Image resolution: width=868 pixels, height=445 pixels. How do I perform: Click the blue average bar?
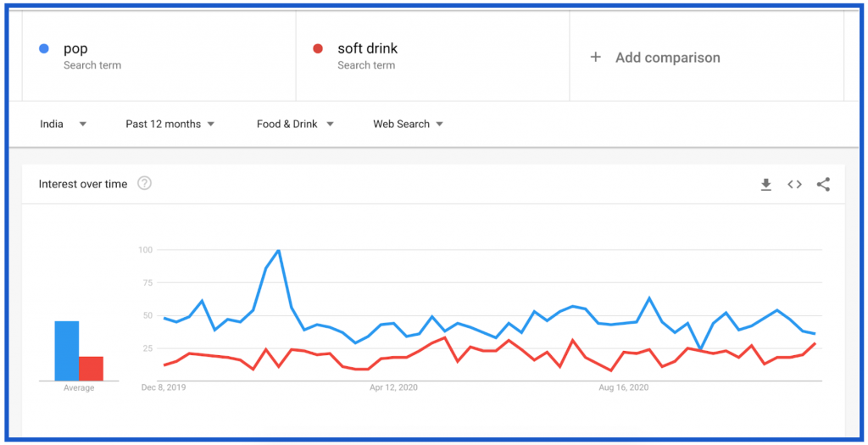[67, 351]
